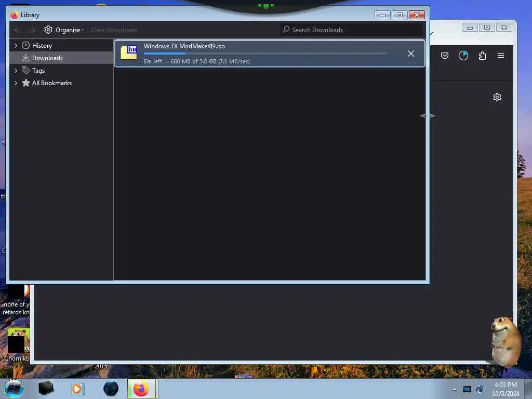Expand the All Bookmarks tree item
Viewport: 532px width, 399px height.
tap(16, 83)
